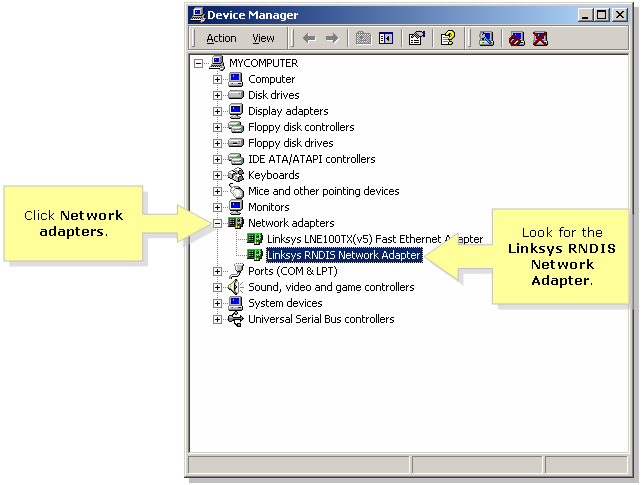Expand the Keyboards category
The image size is (643, 485).
click(217, 175)
